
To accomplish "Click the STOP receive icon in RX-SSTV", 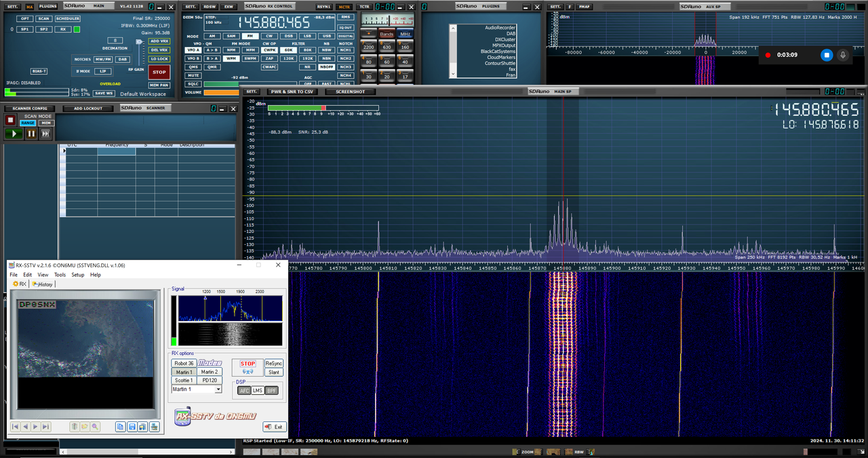I will coord(248,367).
